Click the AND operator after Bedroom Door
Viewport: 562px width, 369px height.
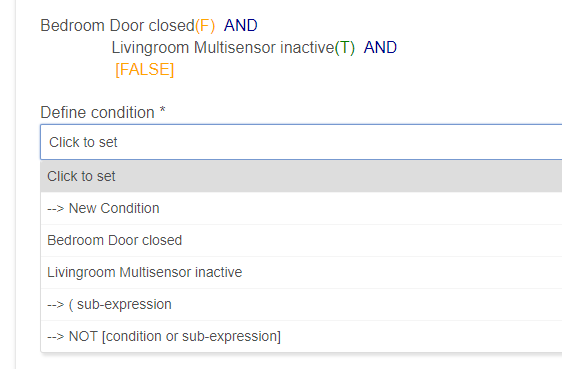pyautogui.click(x=240, y=26)
